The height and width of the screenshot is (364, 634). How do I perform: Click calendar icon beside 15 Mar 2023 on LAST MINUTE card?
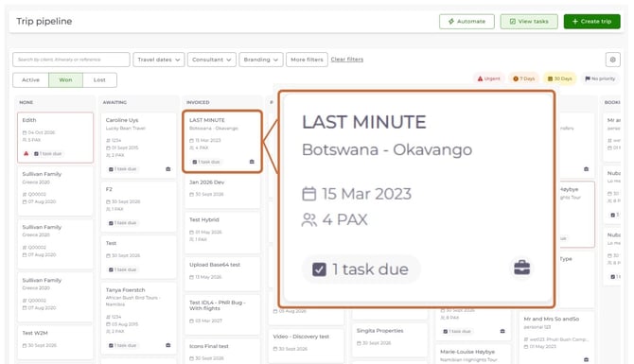tap(192, 141)
